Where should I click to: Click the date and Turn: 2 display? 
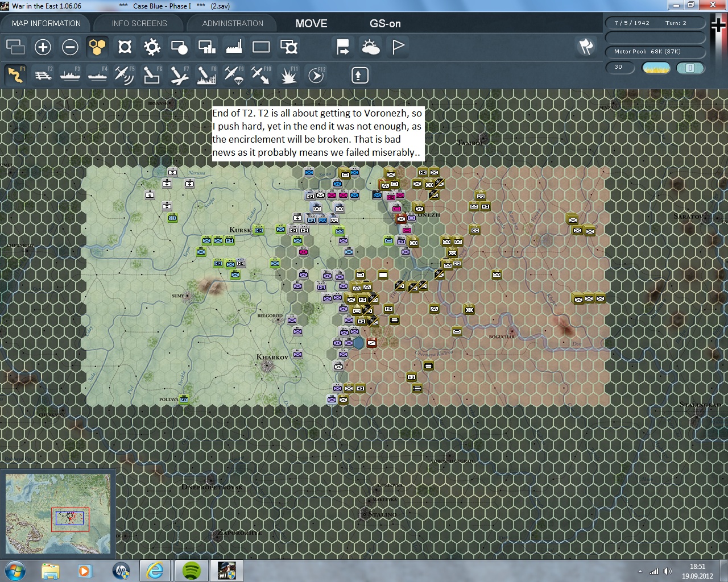[x=655, y=23]
